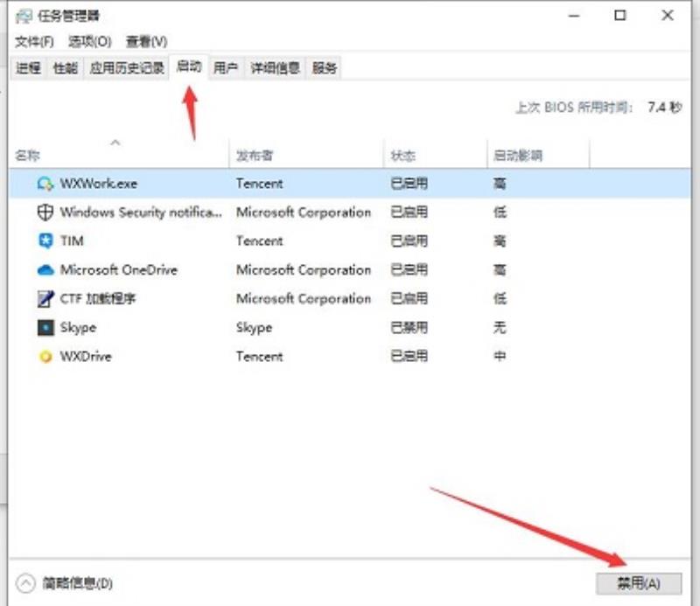Switch to the 性能 tab
The image size is (700, 606).
[65, 68]
